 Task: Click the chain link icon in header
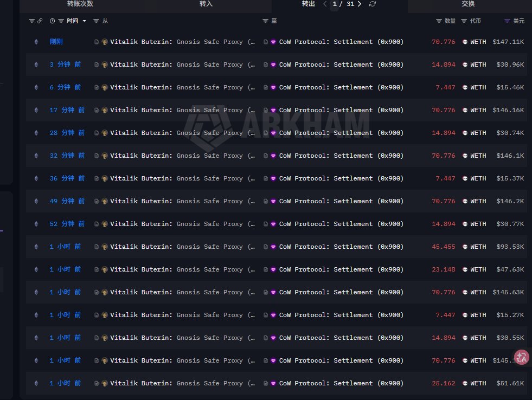[40, 21]
